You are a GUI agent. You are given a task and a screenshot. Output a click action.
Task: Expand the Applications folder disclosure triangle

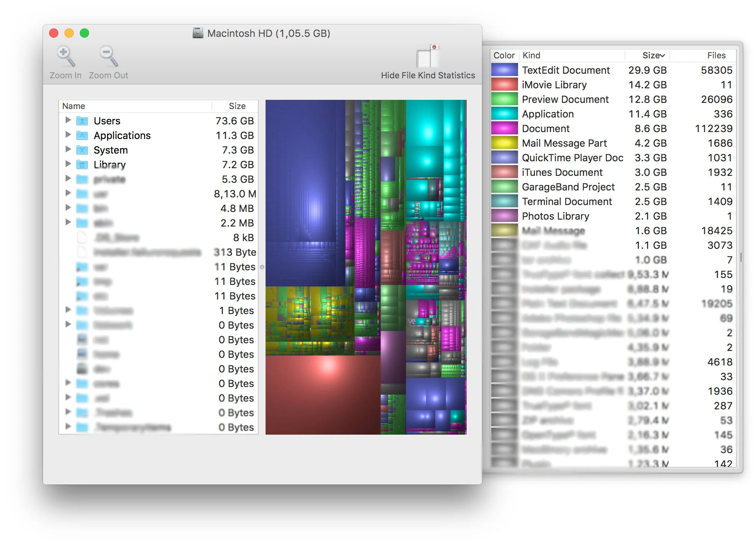pyautogui.click(x=68, y=135)
